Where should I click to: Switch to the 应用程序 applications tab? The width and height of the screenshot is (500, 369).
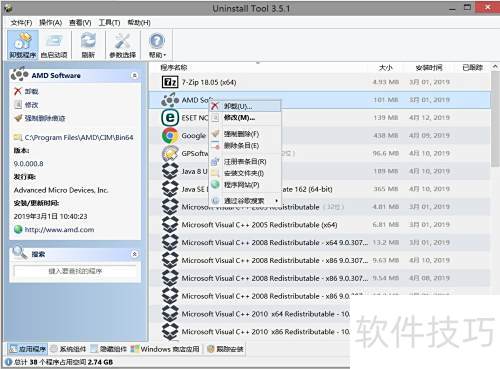(28, 349)
